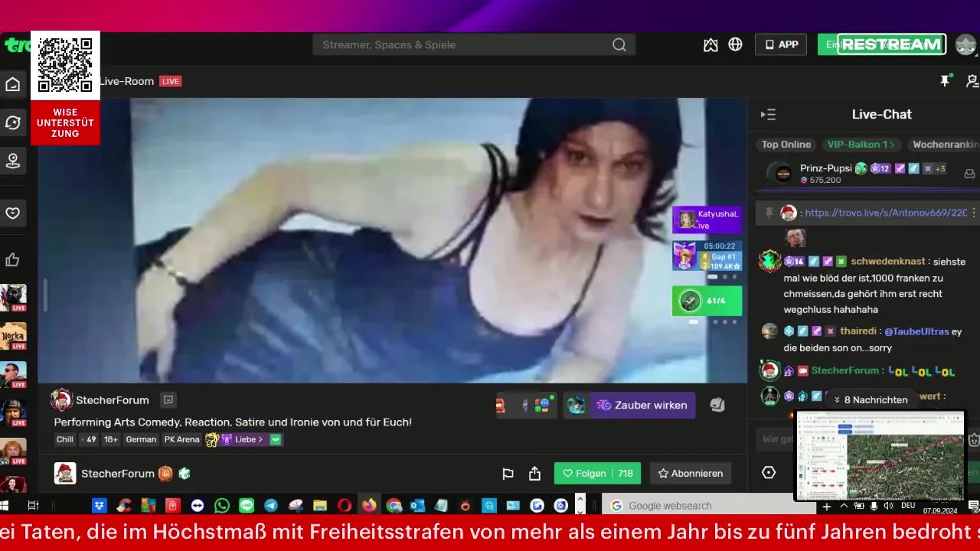Click the StecherForum channel name below tags
Viewport: 980px width, 551px height.
(x=118, y=474)
